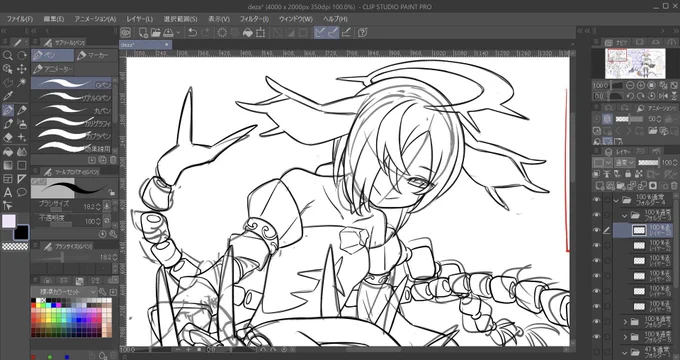
Task: Hide the 100% フォルダー4 top folder
Action: tap(597, 200)
